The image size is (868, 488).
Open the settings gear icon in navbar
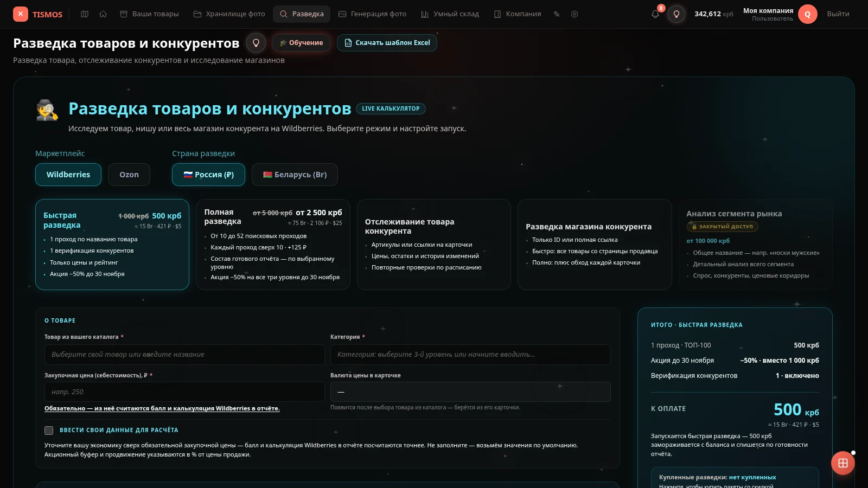pyautogui.click(x=575, y=14)
